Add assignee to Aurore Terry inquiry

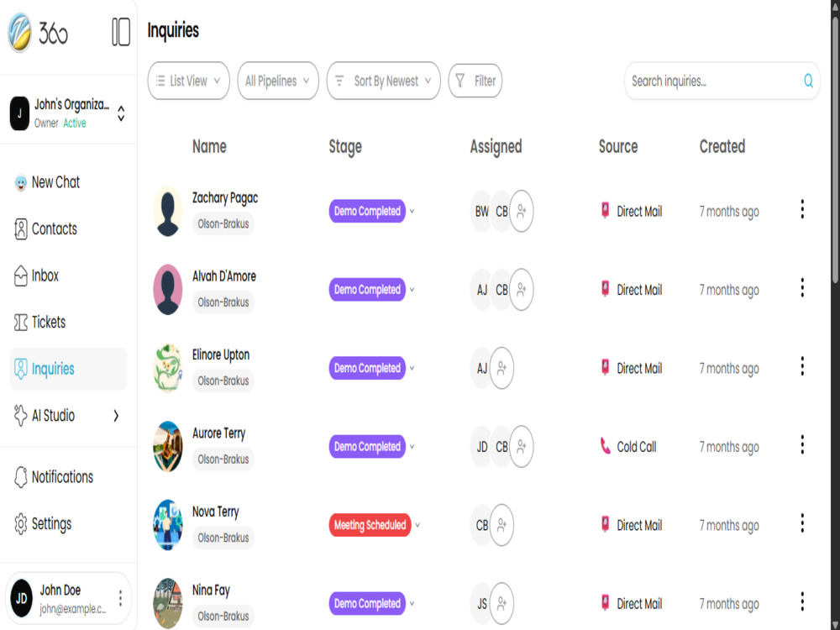point(522,447)
